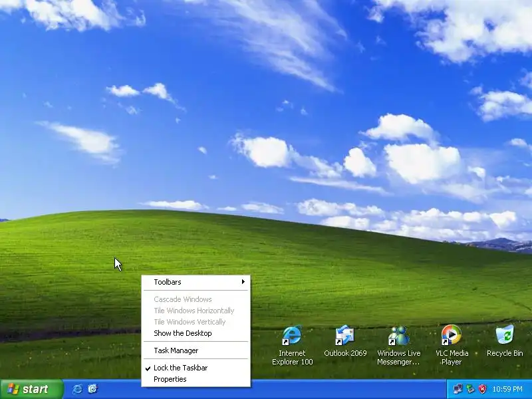
Task: Open Task Manager from the context menu
Action: click(x=196, y=350)
